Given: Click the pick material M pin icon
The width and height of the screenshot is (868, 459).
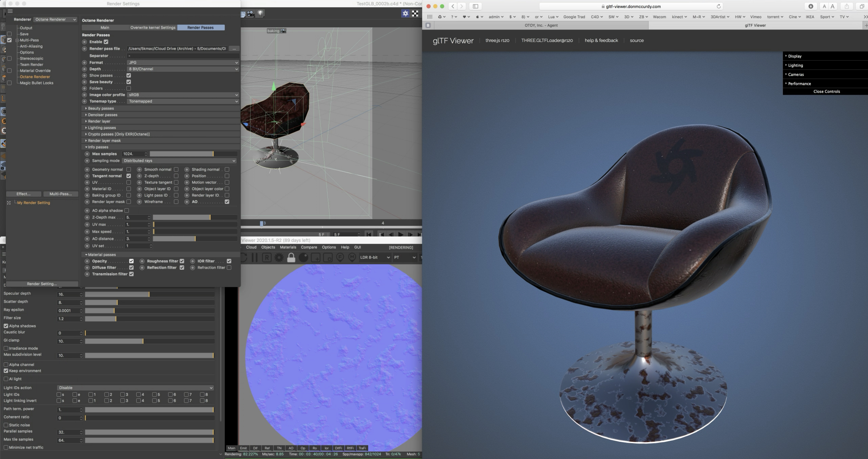Looking at the screenshot, I should [352, 258].
